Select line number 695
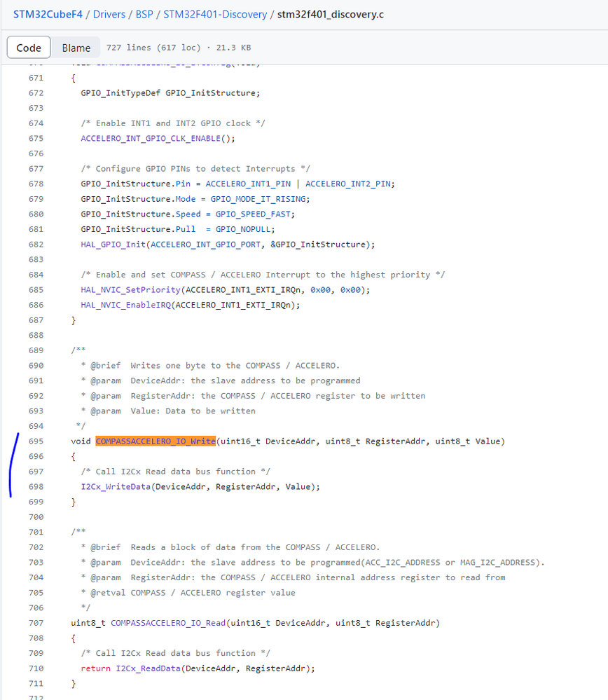The width and height of the screenshot is (608, 700). click(36, 441)
